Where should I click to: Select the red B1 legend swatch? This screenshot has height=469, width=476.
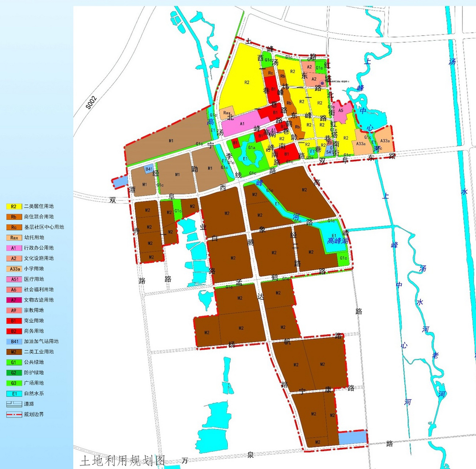point(14,321)
